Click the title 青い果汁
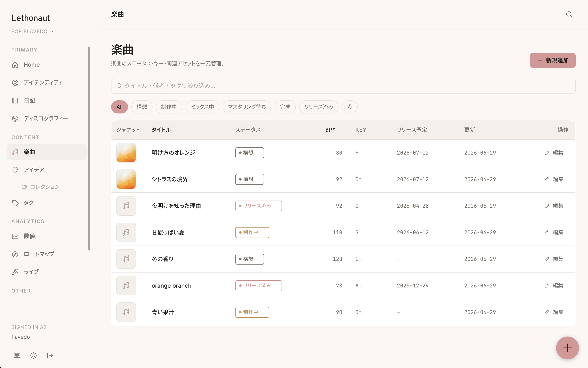The height and width of the screenshot is (368, 588). point(163,312)
